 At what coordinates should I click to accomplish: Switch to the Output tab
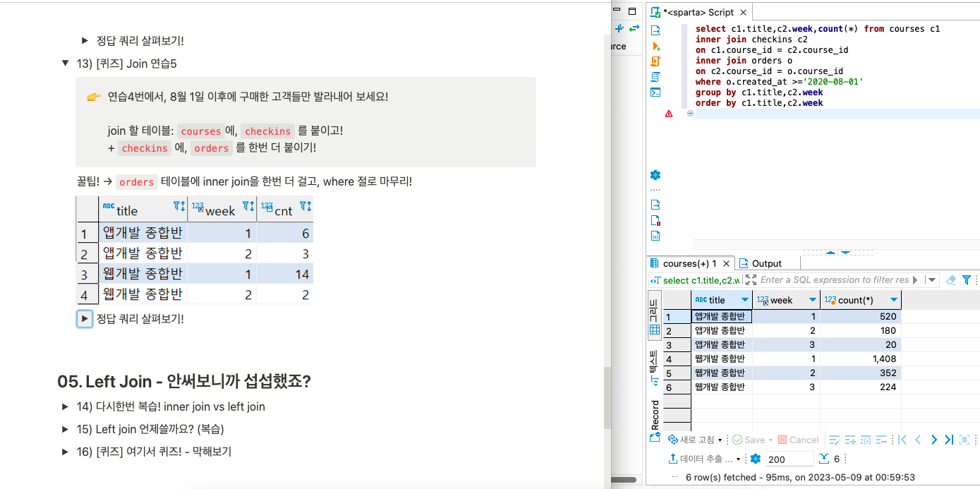pyautogui.click(x=761, y=263)
